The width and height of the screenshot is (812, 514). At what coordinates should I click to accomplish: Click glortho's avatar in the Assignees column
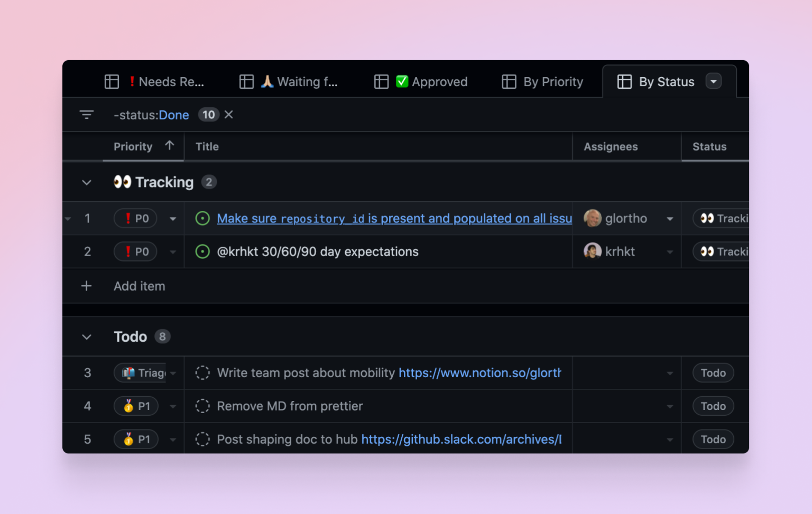(x=592, y=218)
